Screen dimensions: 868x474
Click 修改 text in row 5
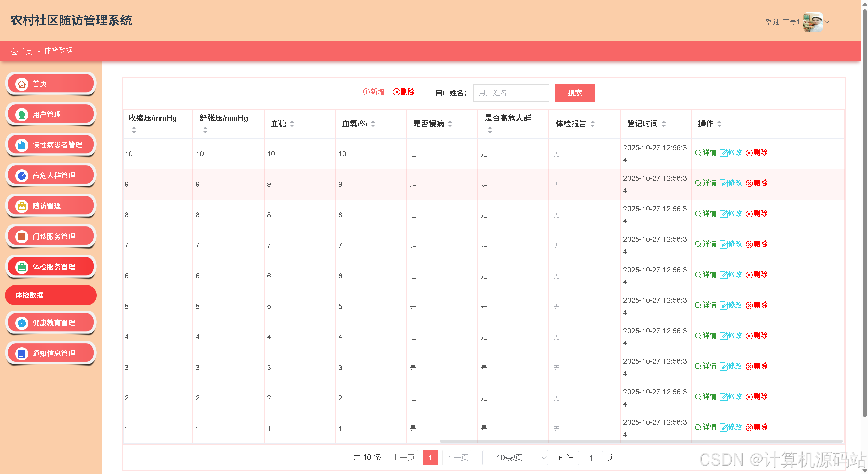pyautogui.click(x=735, y=305)
